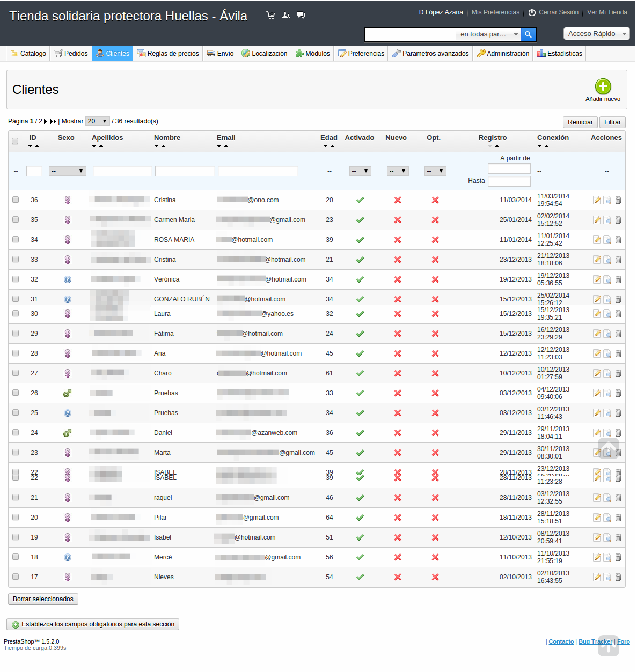This screenshot has width=637, height=672.
Task: Switch to the Pedidos tab
Action: 70,53
